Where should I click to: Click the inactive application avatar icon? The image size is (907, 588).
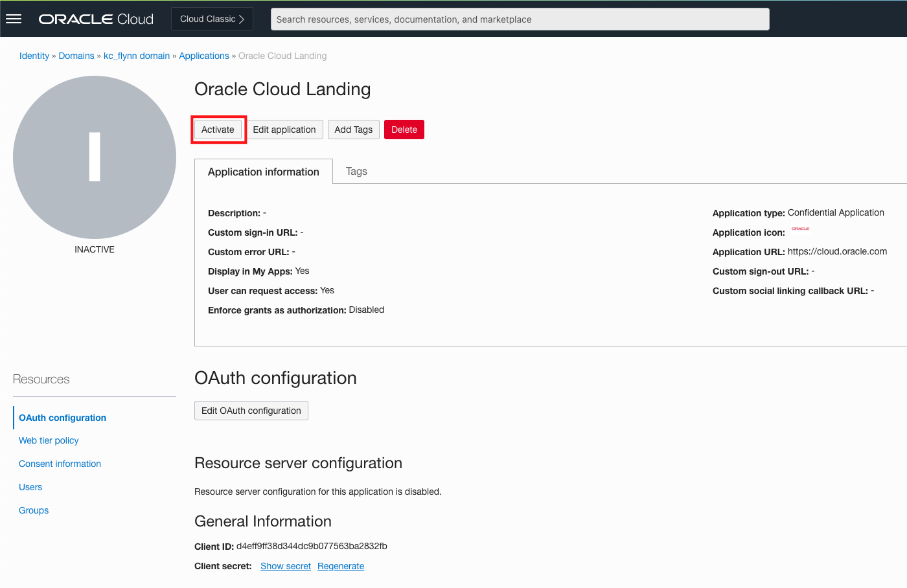[x=95, y=157]
